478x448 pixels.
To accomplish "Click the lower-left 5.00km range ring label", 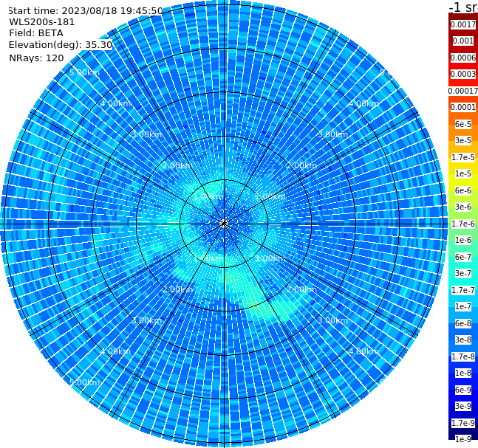I will [84, 382].
